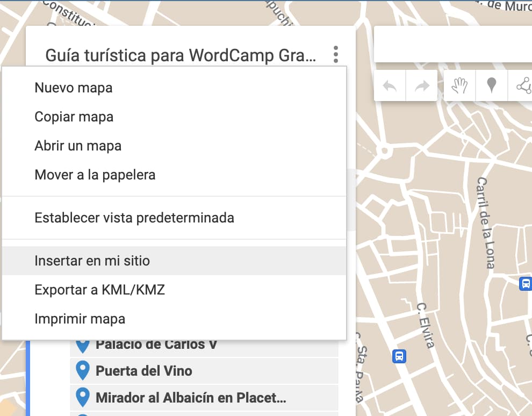Click the pin beside Mirador al Albaicín
Viewport: 532px width, 416px height.
click(x=83, y=397)
